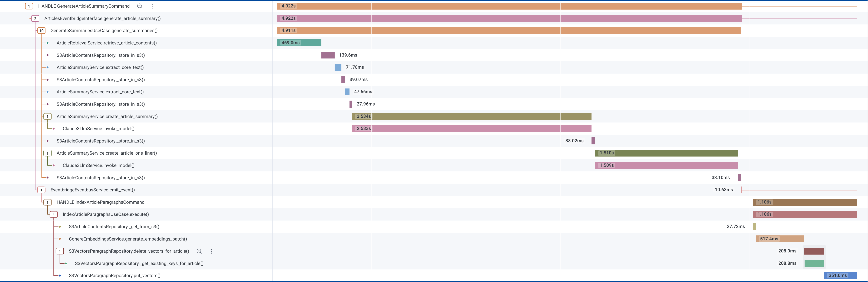This screenshot has width=868, height=282.
Task: Click the 517.4ms embeddings timeline bar
Action: point(780,239)
